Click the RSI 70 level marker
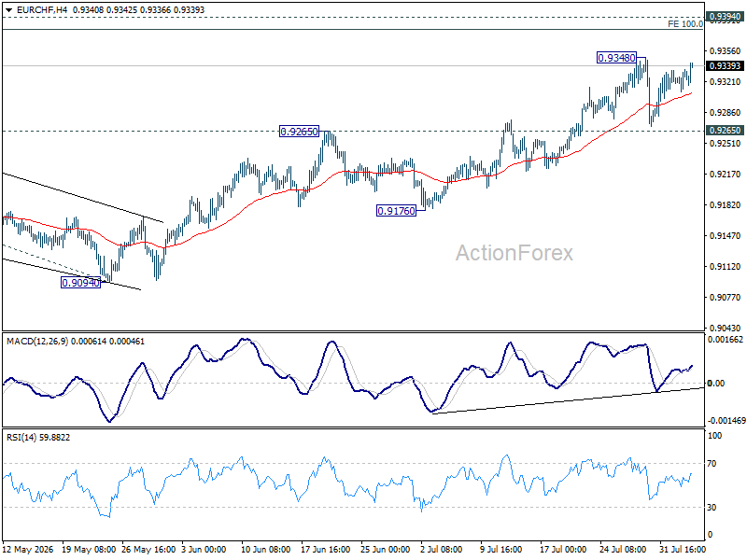747x560 pixels. tap(712, 463)
